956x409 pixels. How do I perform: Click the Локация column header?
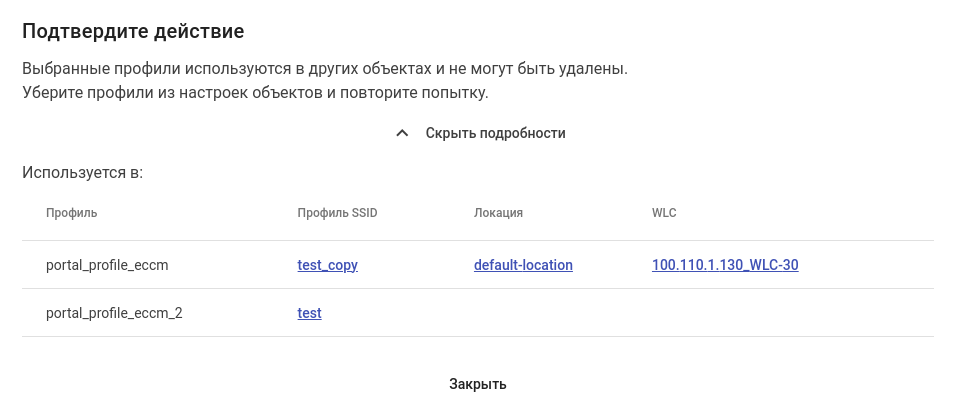(x=498, y=213)
